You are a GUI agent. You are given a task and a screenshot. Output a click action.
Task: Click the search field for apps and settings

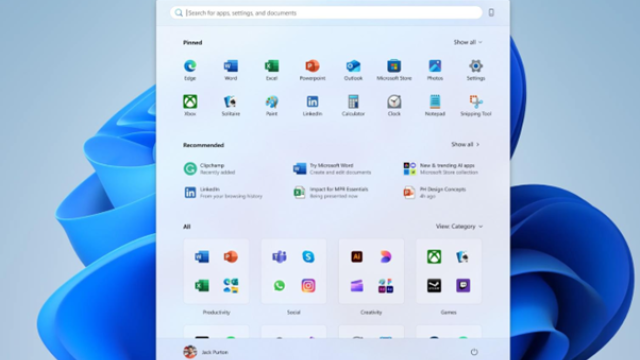coord(326,13)
